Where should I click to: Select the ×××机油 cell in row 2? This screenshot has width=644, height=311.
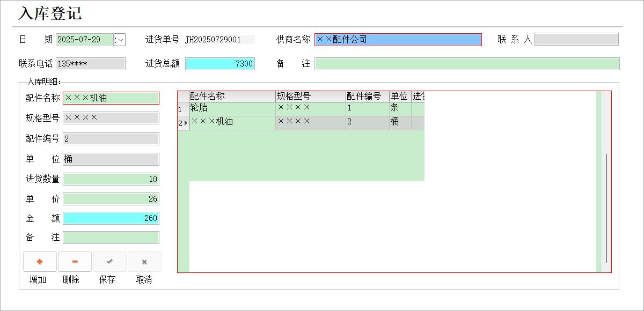click(x=232, y=123)
